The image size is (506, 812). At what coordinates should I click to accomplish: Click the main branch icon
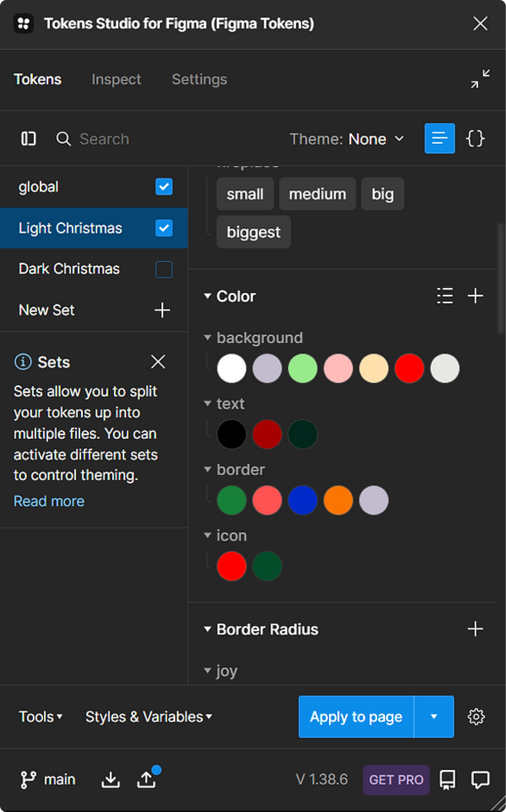[x=28, y=780]
